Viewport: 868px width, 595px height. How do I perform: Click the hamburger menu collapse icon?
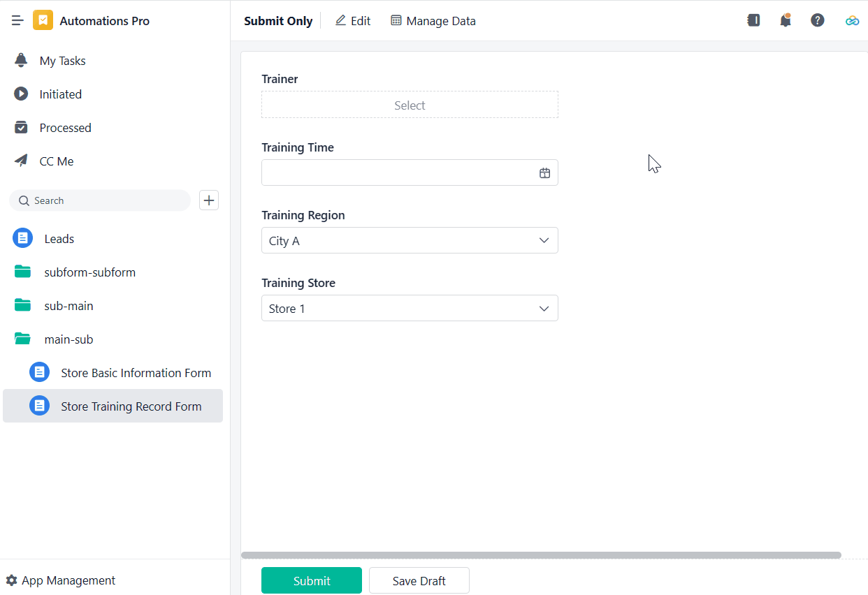(x=17, y=21)
